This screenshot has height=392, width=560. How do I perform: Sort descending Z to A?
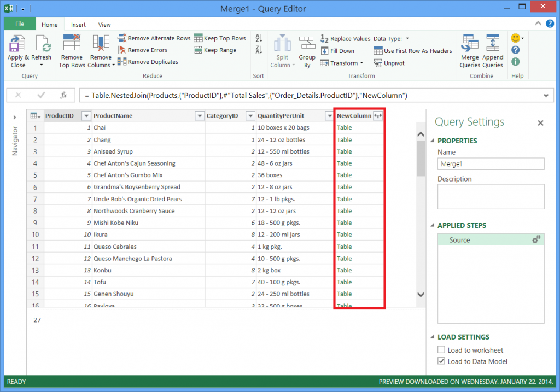pyautogui.click(x=259, y=49)
